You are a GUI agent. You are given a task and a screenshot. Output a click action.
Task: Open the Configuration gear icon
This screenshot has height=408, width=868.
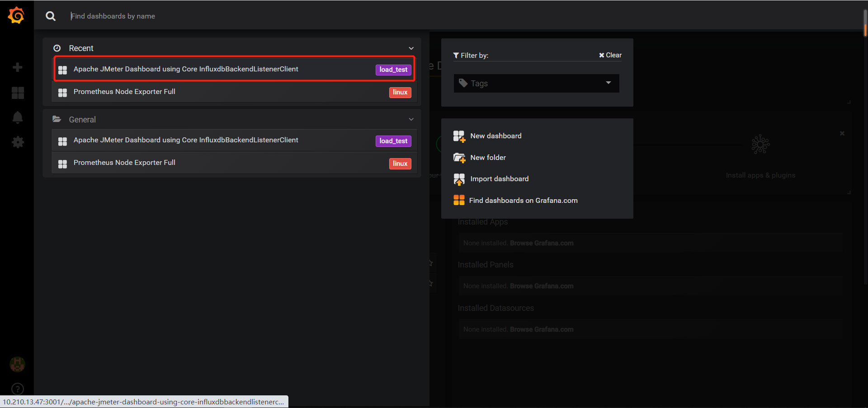click(18, 142)
